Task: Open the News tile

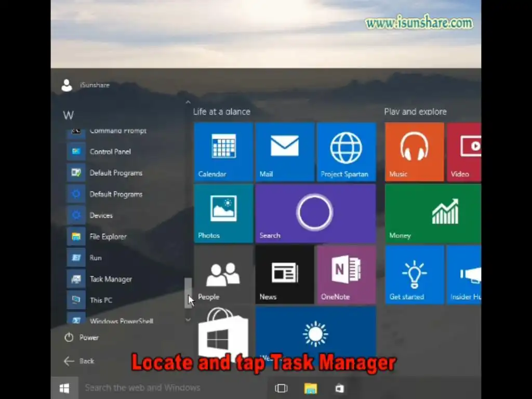Action: click(x=285, y=275)
